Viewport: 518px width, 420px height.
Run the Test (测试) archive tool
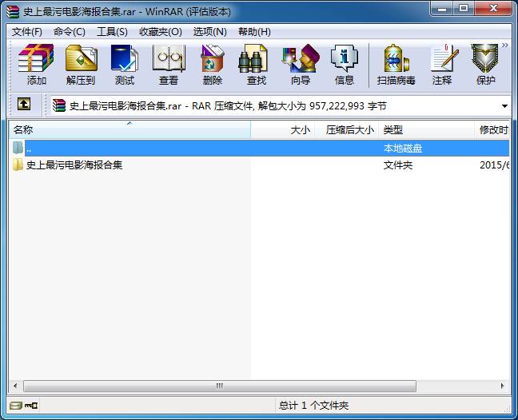click(125, 65)
